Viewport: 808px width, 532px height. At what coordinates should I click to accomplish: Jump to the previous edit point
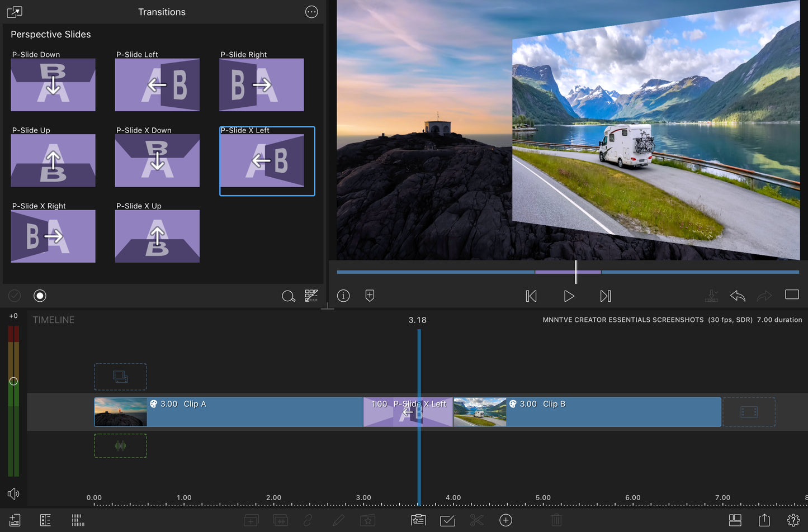tap(531, 296)
